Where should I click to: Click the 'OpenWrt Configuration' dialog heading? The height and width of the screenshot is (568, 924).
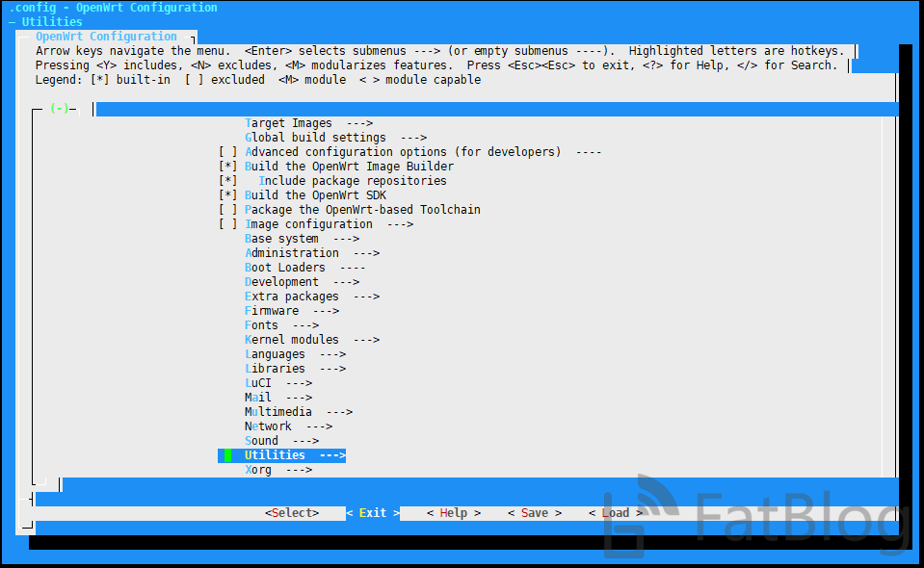(106, 37)
